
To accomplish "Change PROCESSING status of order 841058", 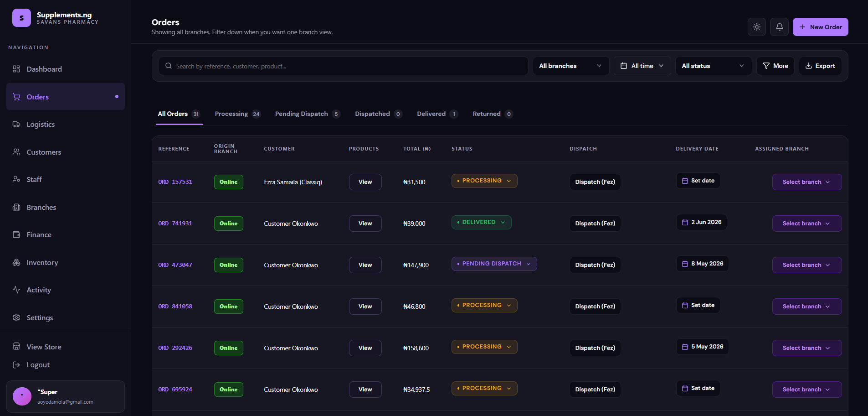I will pos(484,305).
